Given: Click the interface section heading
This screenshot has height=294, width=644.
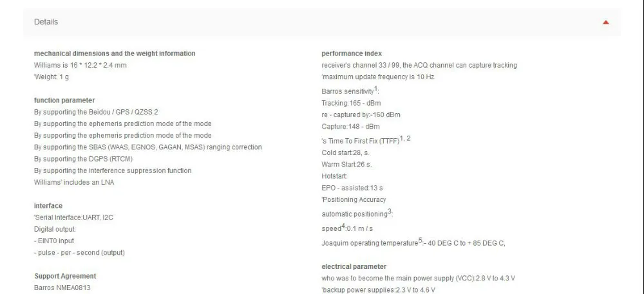Looking at the screenshot, I should [48, 206].
